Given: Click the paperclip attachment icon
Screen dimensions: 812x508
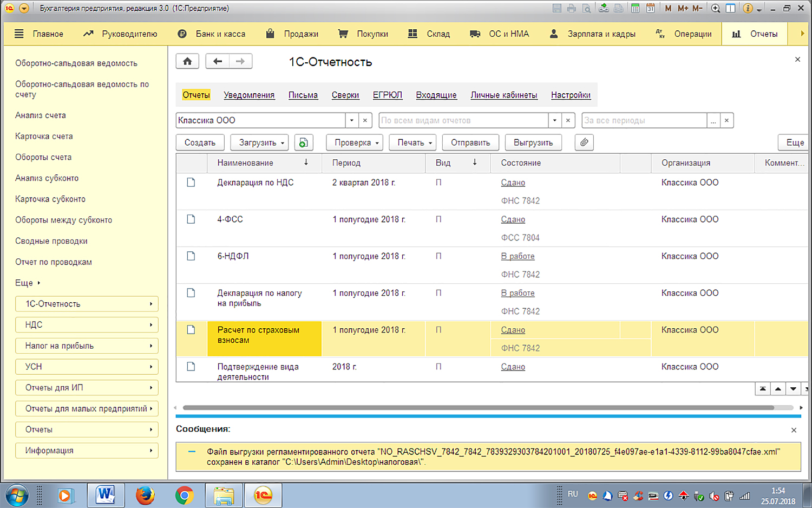Looking at the screenshot, I should pos(584,142).
